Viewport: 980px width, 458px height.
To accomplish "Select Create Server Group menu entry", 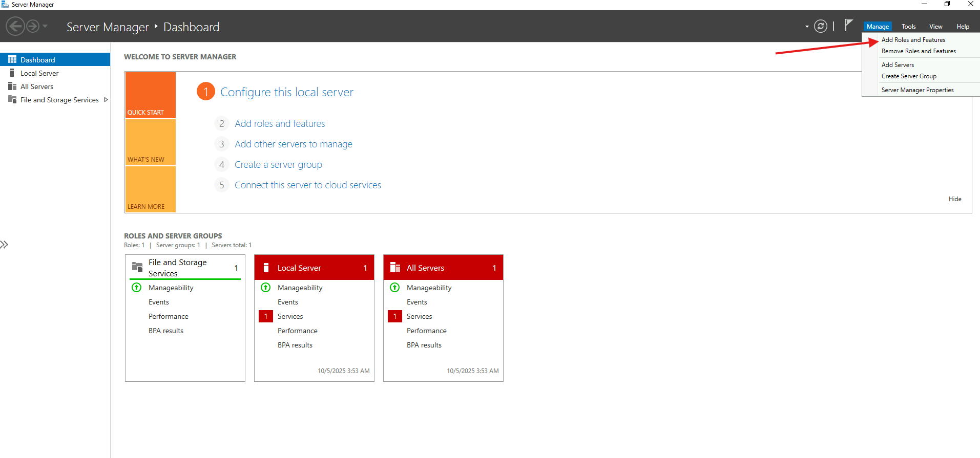I will 909,76.
